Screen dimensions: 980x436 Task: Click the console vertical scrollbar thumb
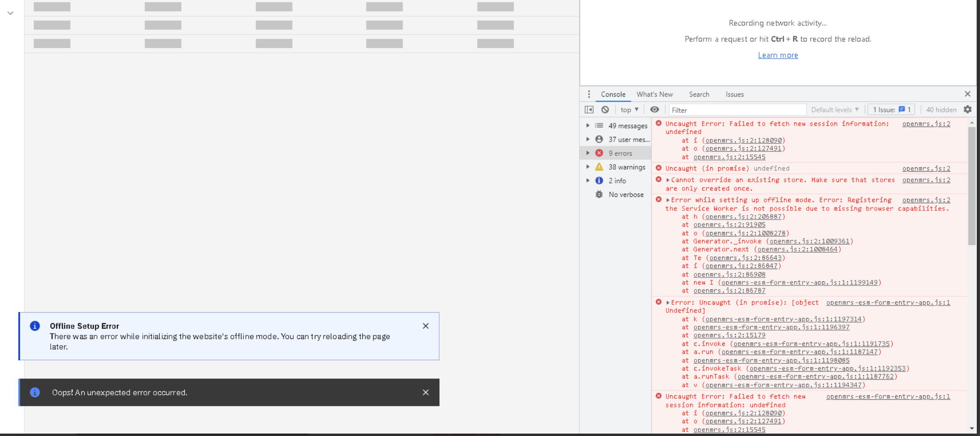(972, 186)
